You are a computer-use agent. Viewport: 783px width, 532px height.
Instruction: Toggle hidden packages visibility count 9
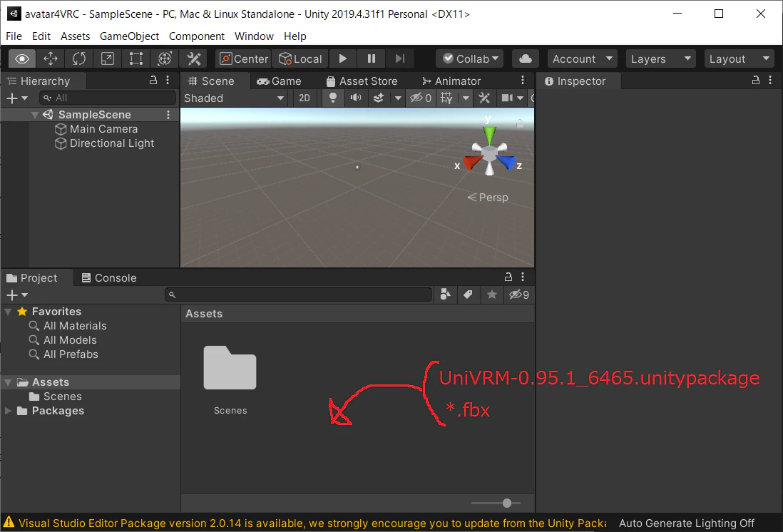tap(519, 295)
